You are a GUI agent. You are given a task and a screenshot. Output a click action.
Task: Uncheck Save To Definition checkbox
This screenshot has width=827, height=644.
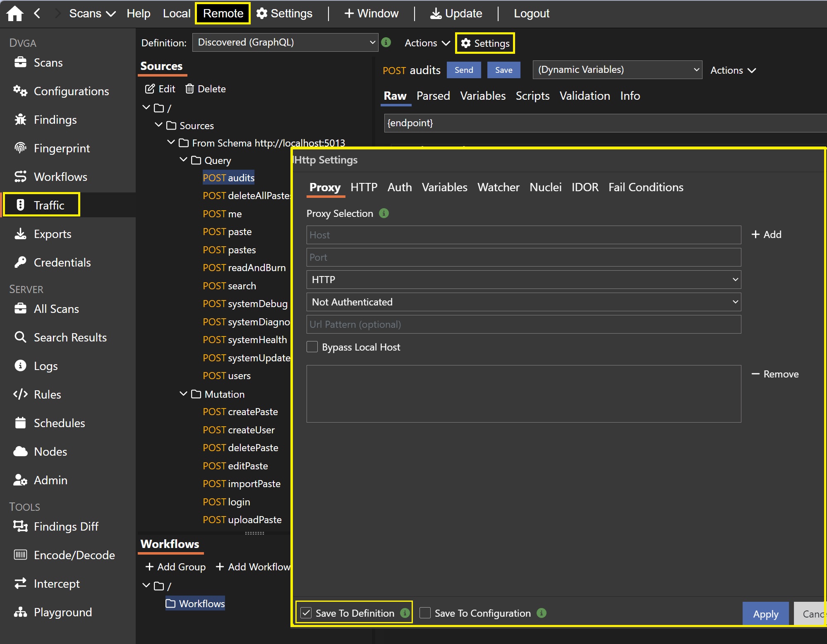tap(306, 613)
